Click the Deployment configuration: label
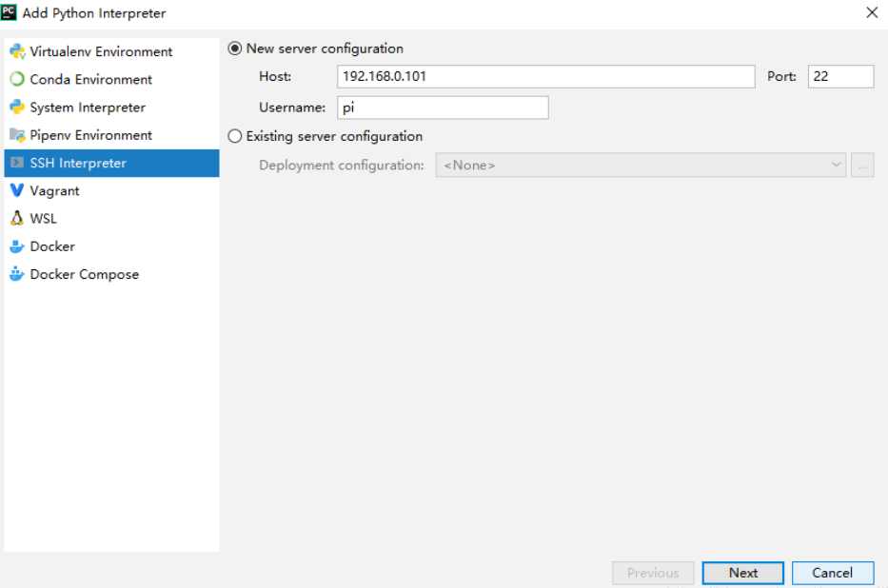Screen dimensions: 888x588 coord(342,166)
